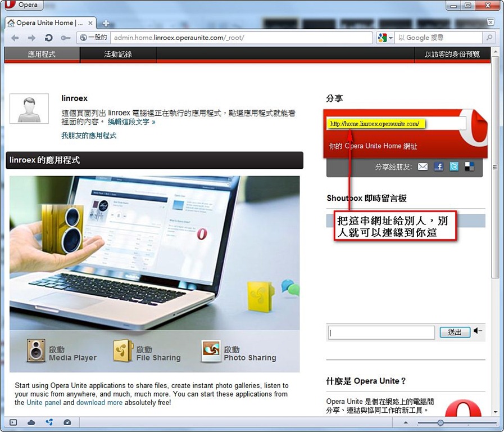504x432 pixels.
Task: Go forward to next page
Action: pyautogui.click(x=31, y=38)
